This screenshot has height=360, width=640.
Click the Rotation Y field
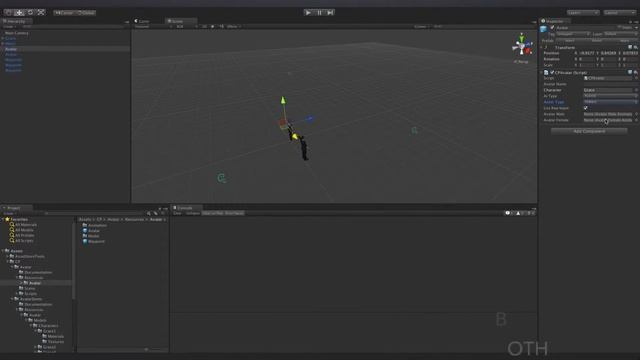pos(609,59)
